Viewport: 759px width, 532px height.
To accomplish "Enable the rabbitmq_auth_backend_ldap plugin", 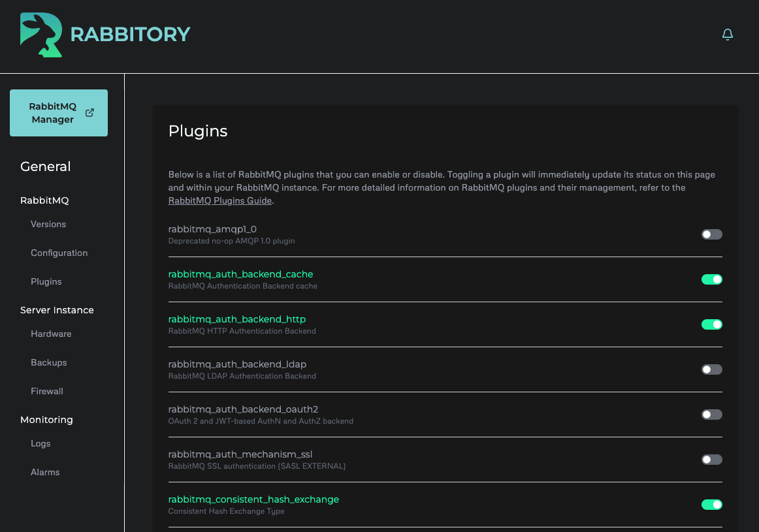I will 711,369.
